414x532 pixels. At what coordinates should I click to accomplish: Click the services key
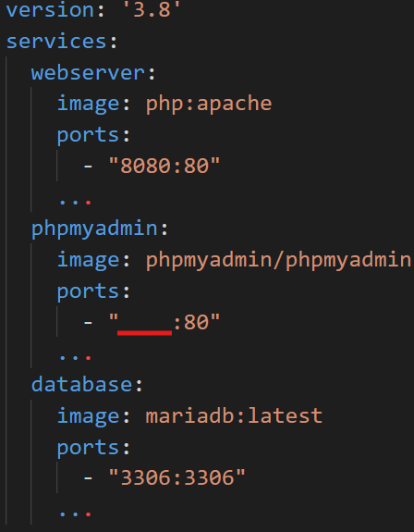point(56,42)
